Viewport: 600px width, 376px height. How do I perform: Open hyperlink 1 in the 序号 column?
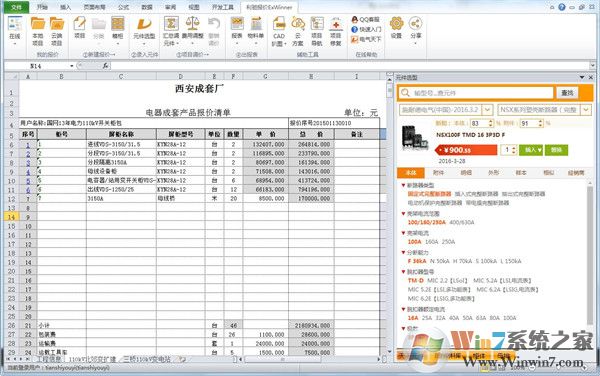click(x=28, y=145)
